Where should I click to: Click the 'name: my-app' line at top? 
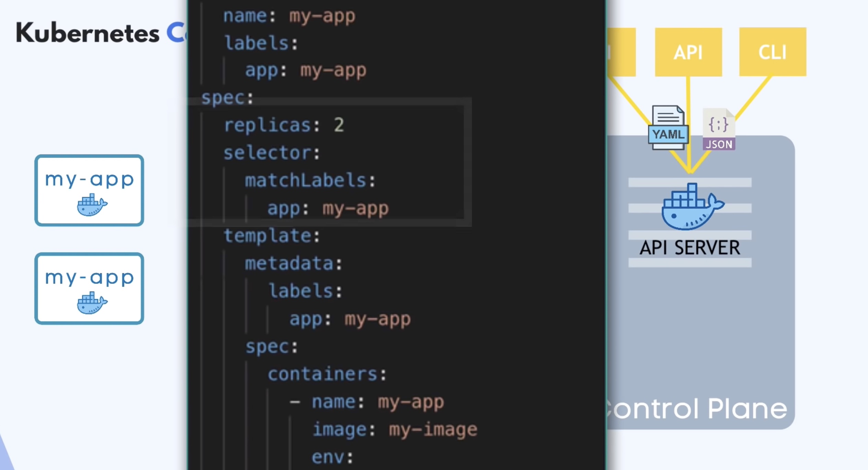click(289, 16)
